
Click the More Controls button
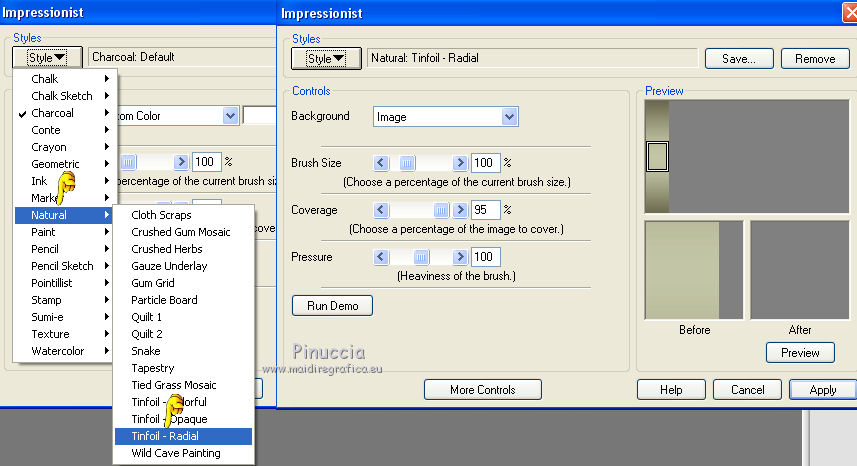[483, 390]
